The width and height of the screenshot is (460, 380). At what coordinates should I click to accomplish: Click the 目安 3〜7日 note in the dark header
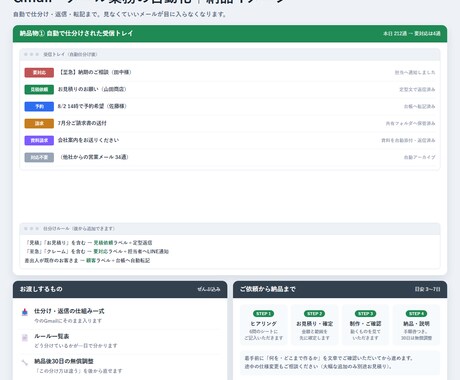427,289
